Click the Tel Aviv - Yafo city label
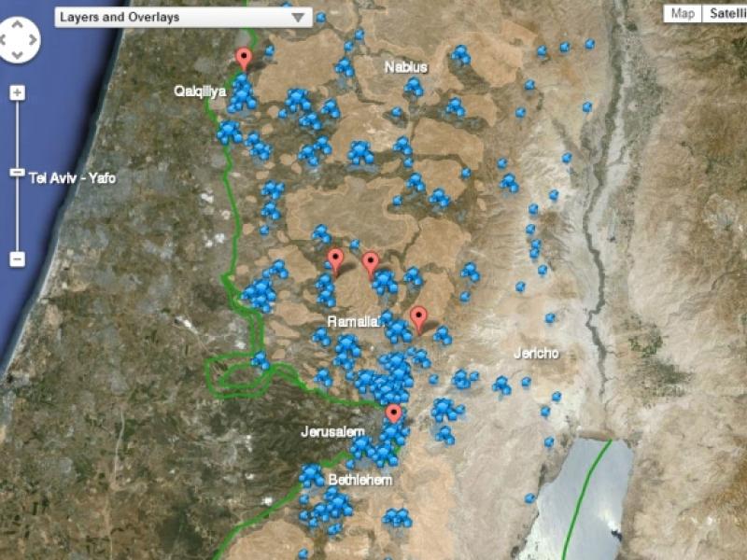 (73, 177)
